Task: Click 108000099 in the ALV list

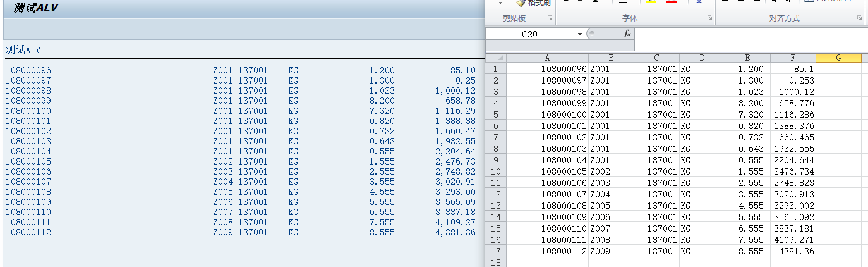Action: coord(28,101)
